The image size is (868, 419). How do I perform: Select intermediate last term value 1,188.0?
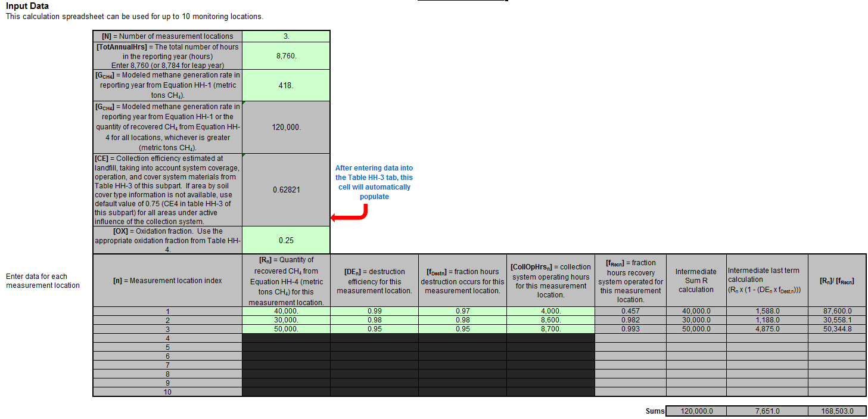coord(767,320)
